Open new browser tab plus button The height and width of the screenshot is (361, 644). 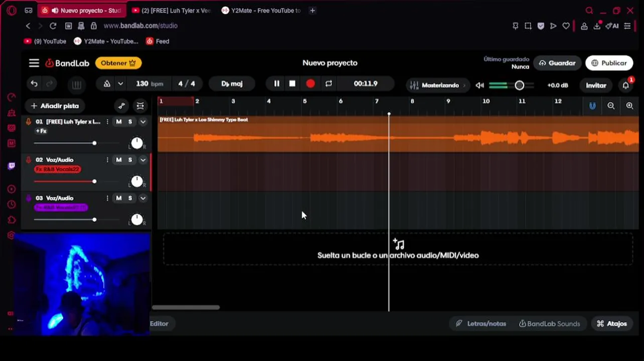(312, 11)
